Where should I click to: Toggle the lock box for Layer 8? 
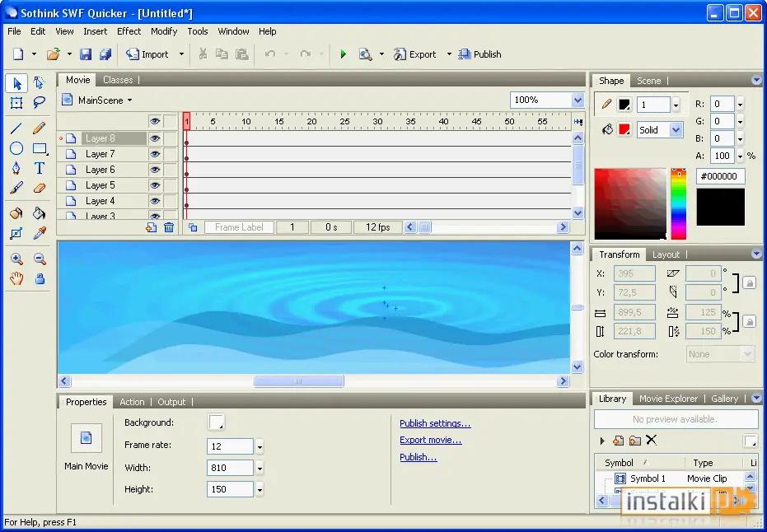pos(171,138)
